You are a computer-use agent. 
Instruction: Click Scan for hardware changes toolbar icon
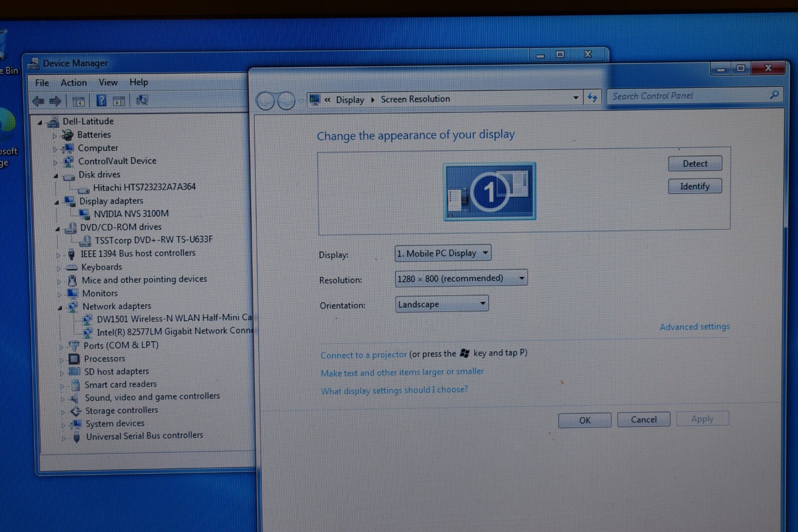tap(142, 100)
